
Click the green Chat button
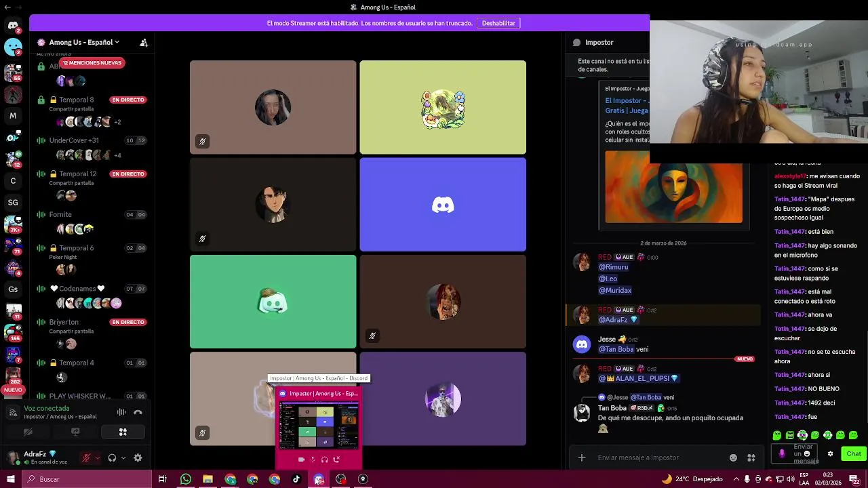[853, 453]
